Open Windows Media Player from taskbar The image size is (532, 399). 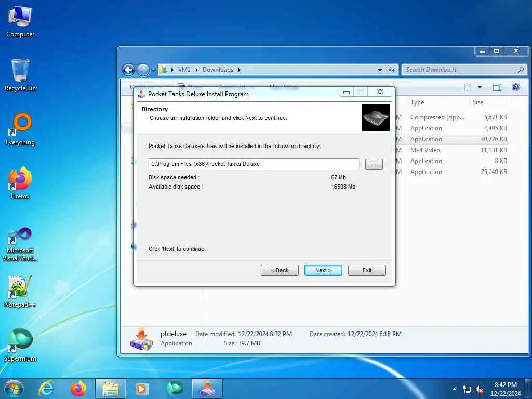[x=141, y=389]
